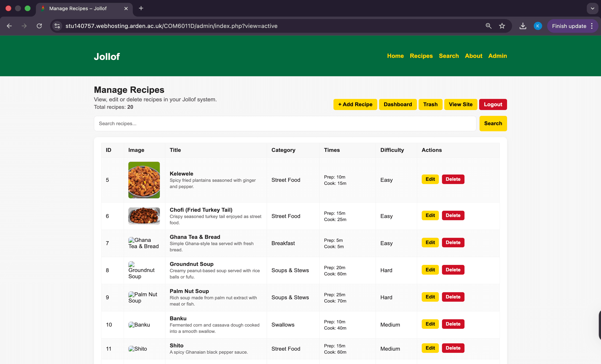Edit the Palm Nut Soup recipe
Screen dimensions: 601x364
(430, 297)
